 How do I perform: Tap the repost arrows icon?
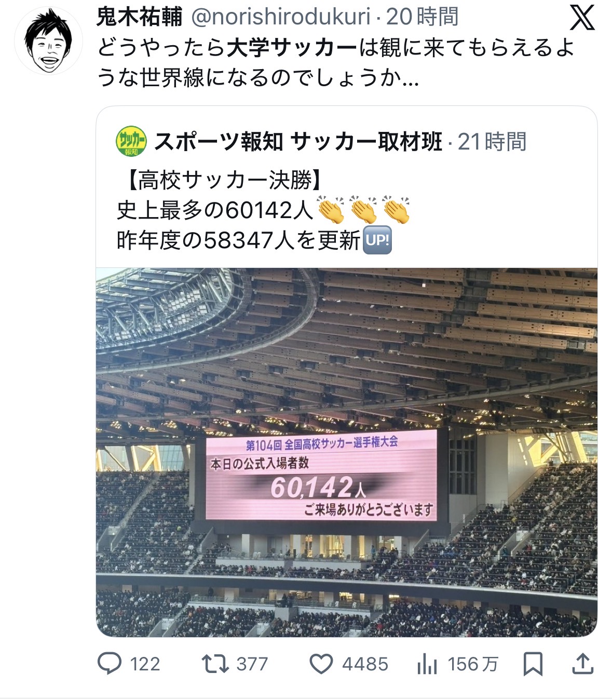(x=215, y=664)
